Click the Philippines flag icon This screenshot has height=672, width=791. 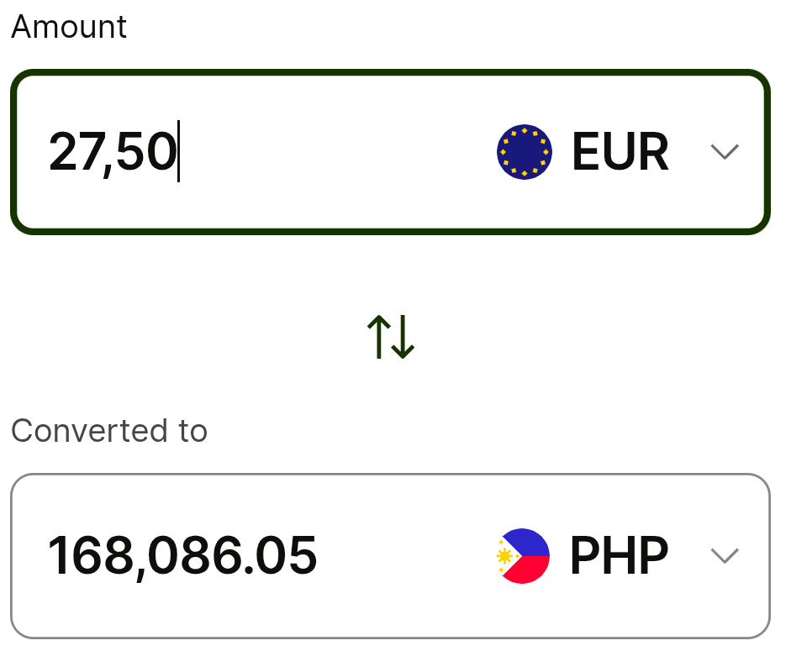click(x=523, y=555)
